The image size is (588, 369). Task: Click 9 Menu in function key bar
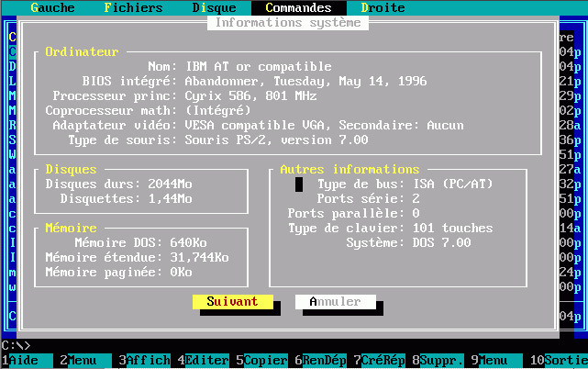(493, 361)
